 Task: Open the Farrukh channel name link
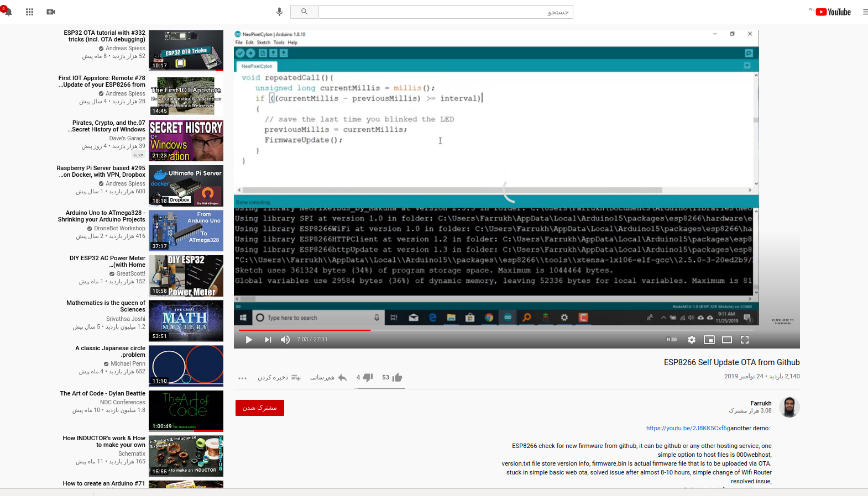click(761, 403)
